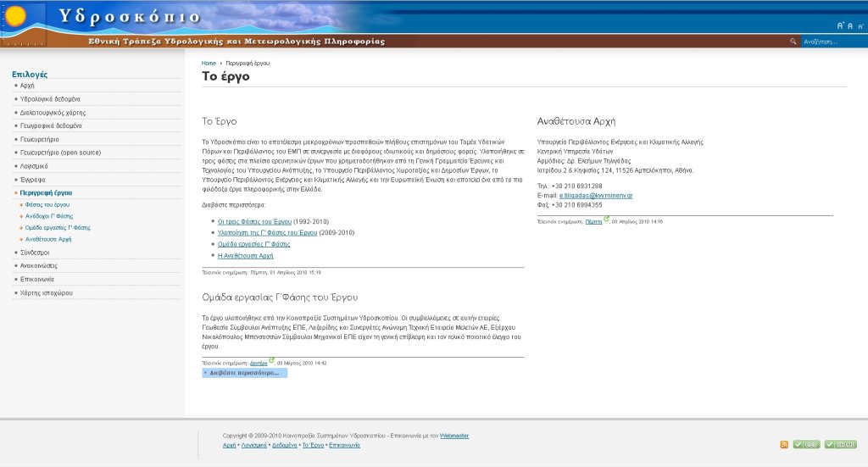Open Αρχή in the sidebar menu
This screenshot has height=467, width=868.
coord(27,86)
